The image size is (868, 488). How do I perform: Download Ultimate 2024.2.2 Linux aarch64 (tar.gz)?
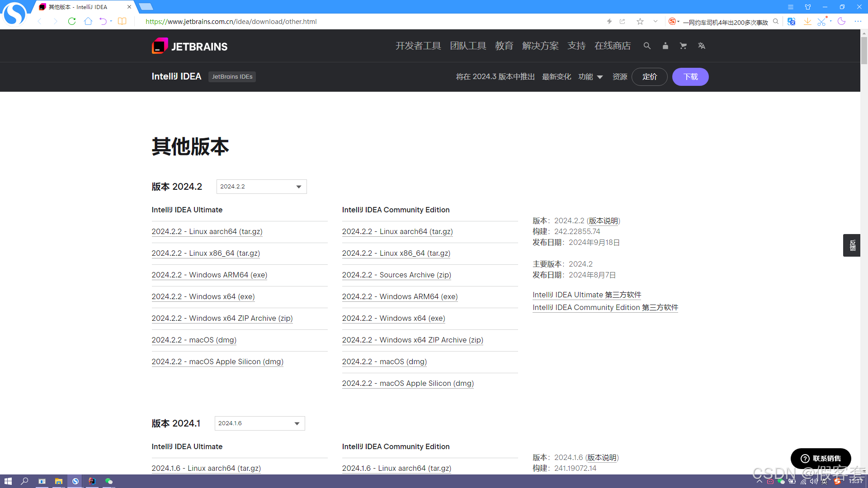tap(207, 232)
